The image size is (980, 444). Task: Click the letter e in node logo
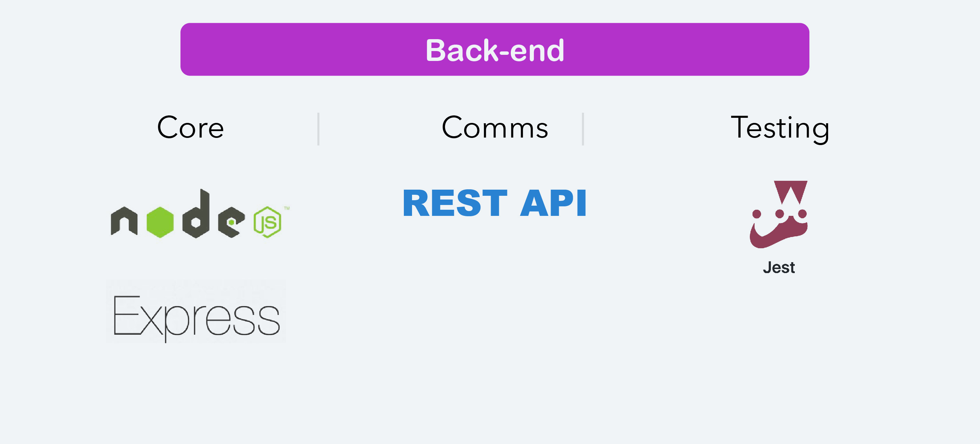click(231, 222)
